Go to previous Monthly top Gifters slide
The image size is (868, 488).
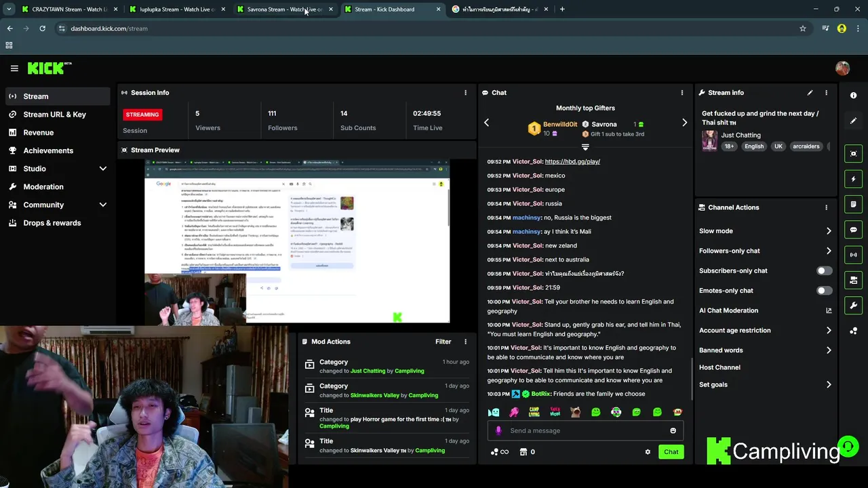pyautogui.click(x=486, y=123)
